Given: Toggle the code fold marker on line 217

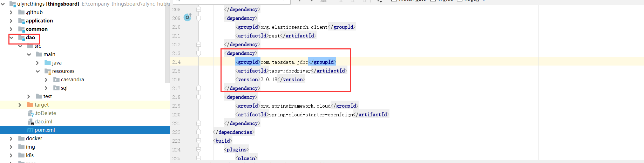Looking at the screenshot, I should click(199, 88).
